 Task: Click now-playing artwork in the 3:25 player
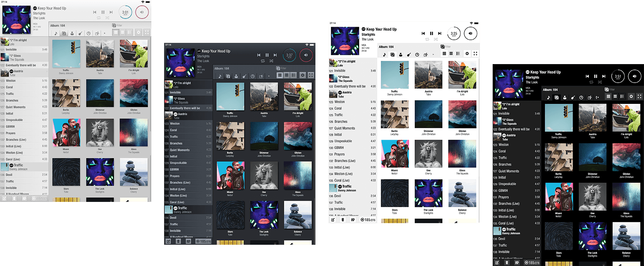click(x=345, y=41)
